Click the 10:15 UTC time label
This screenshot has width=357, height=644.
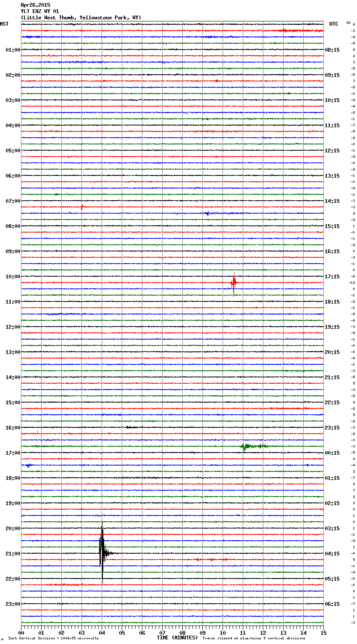[x=332, y=100]
